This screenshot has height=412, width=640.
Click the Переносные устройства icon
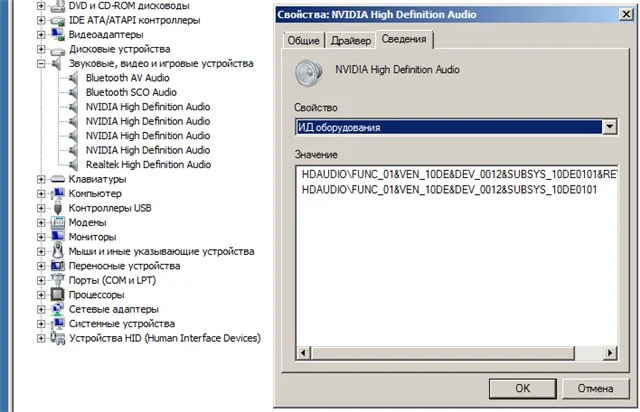pyautogui.click(x=58, y=266)
